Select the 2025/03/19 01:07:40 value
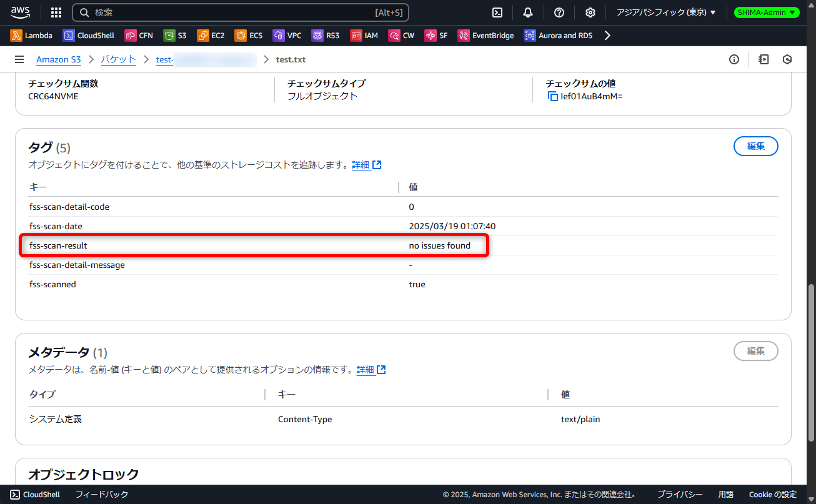The width and height of the screenshot is (816, 504). [x=452, y=226]
